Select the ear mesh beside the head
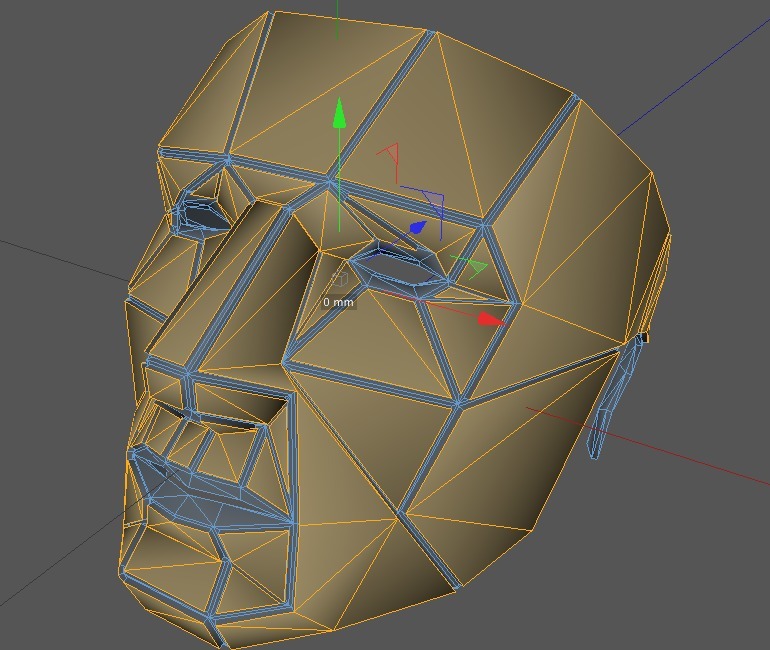Screen dimensions: 770x650 (614, 395)
